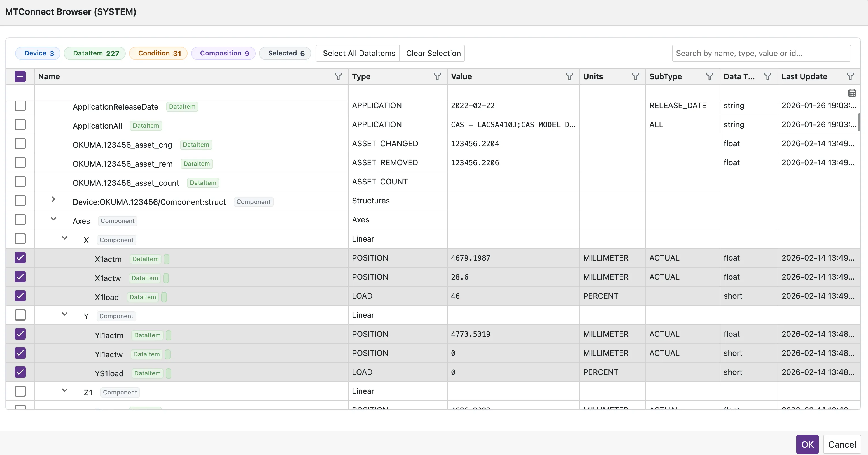Open the filter for the Value column
Screen dimensions: 868x455
pos(569,76)
